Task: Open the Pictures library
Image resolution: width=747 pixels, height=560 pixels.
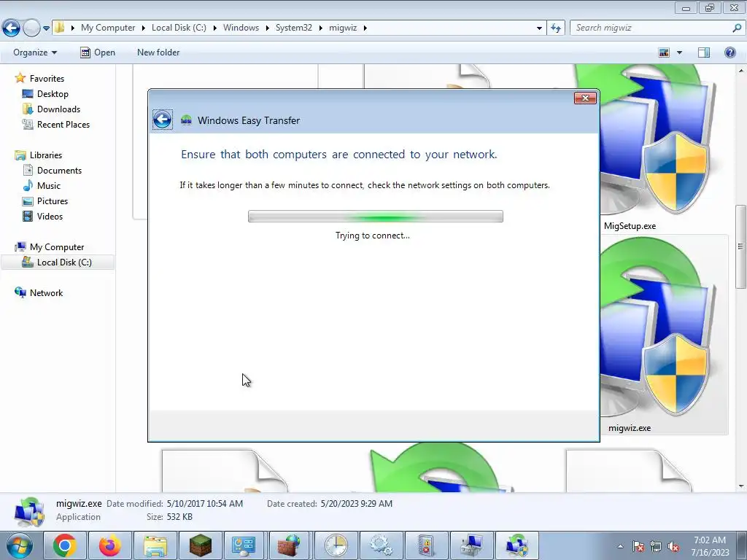Action: (x=53, y=201)
